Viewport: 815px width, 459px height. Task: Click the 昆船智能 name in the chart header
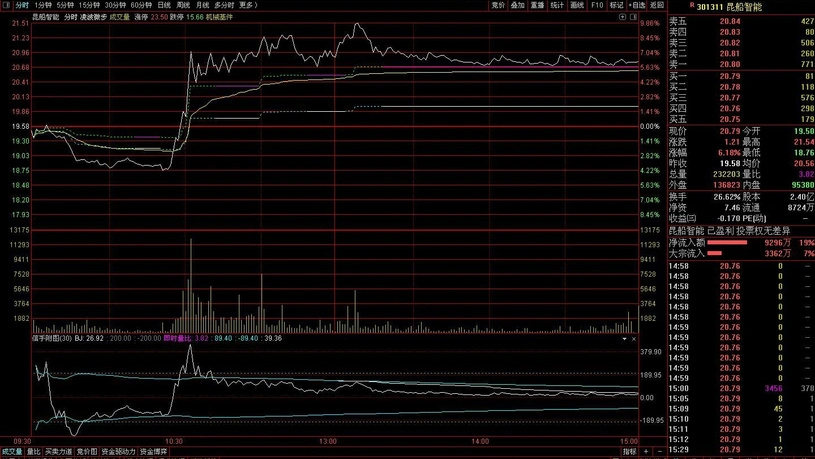[x=46, y=17]
